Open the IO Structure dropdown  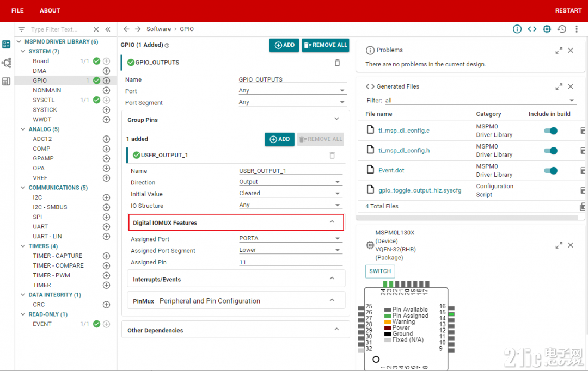tap(290, 205)
